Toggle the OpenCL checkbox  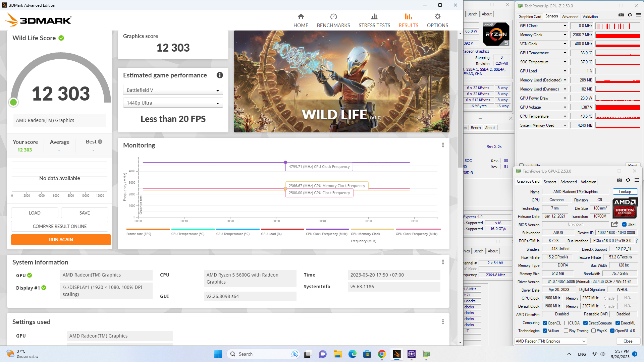pyautogui.click(x=545, y=323)
